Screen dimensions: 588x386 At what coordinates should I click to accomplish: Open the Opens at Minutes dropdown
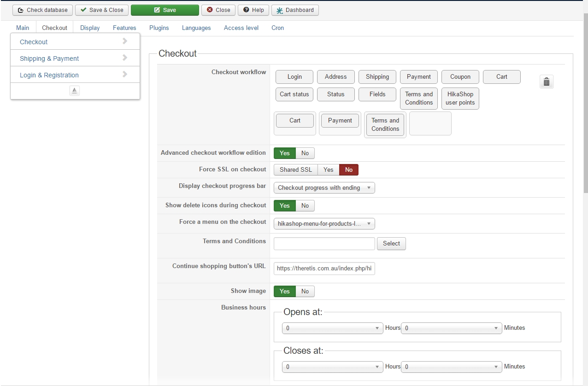pos(452,328)
